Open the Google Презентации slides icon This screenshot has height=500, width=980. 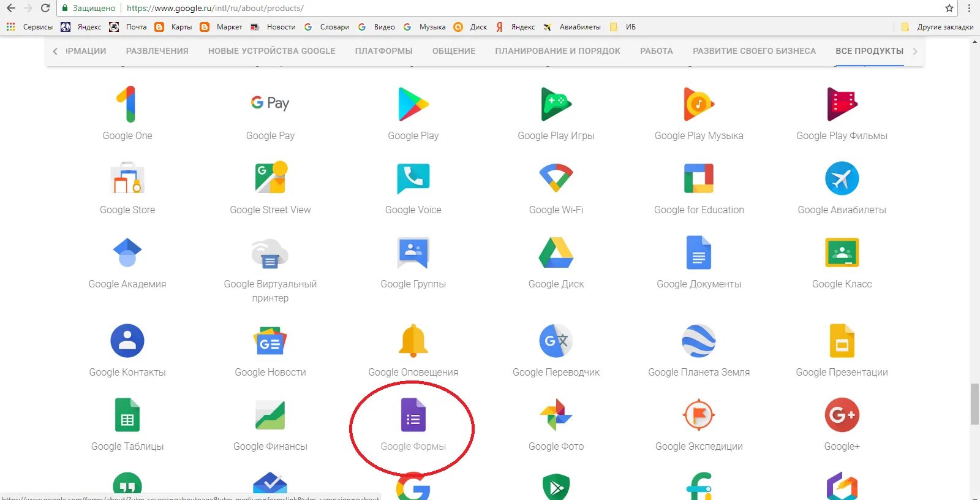coord(842,341)
